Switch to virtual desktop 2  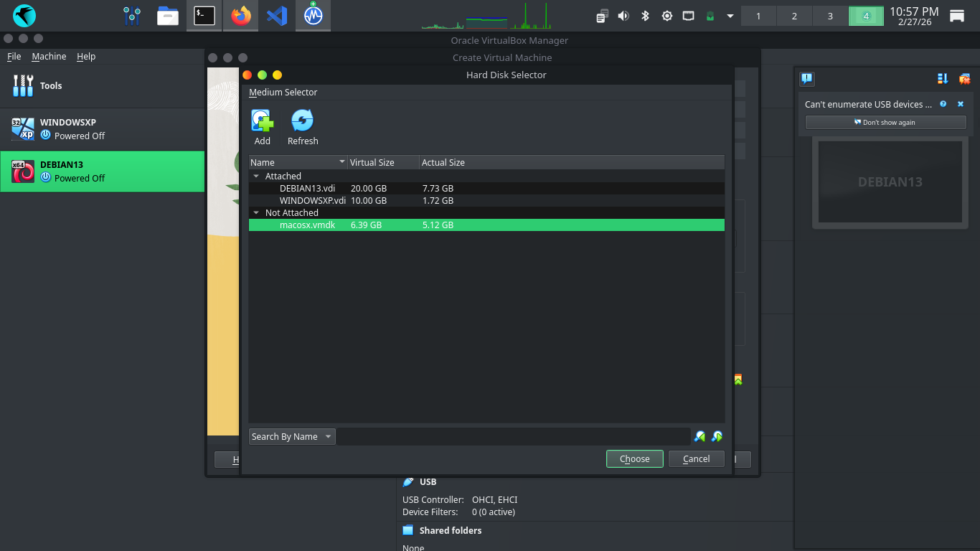pyautogui.click(x=794, y=16)
